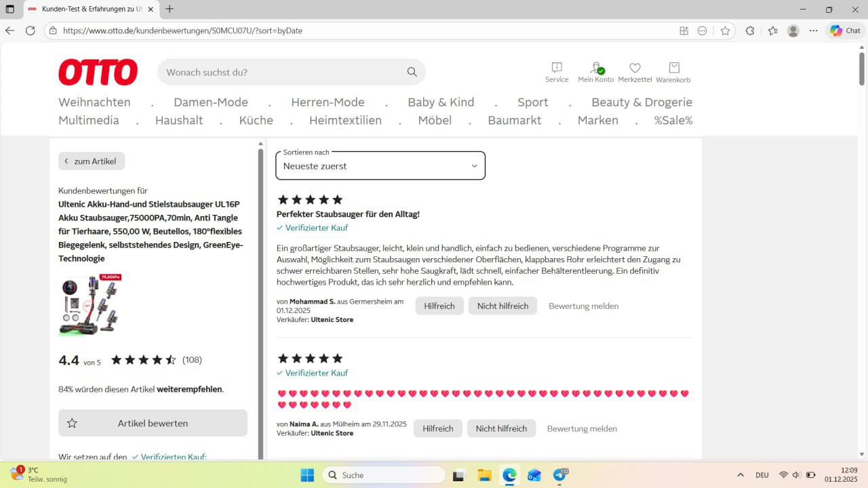Open the Haushalt category
Viewport: 868px width, 488px height.
tap(179, 121)
